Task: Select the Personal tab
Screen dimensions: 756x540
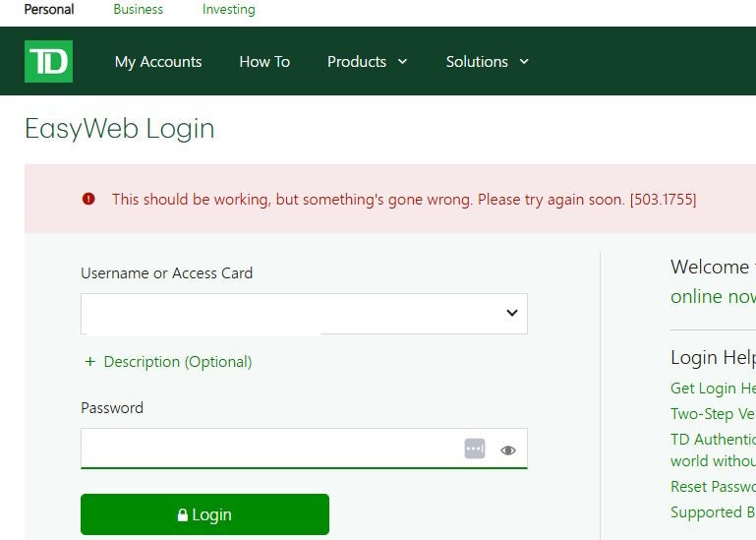Action: tap(49, 10)
